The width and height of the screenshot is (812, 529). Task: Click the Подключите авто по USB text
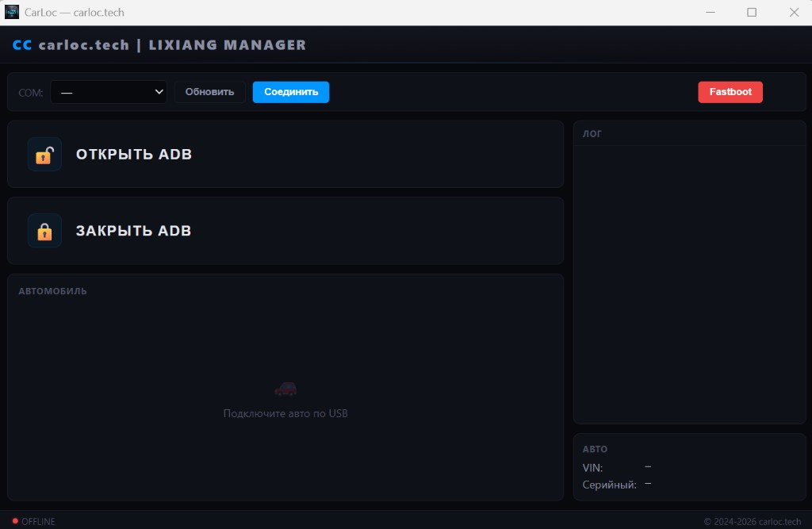tap(285, 413)
